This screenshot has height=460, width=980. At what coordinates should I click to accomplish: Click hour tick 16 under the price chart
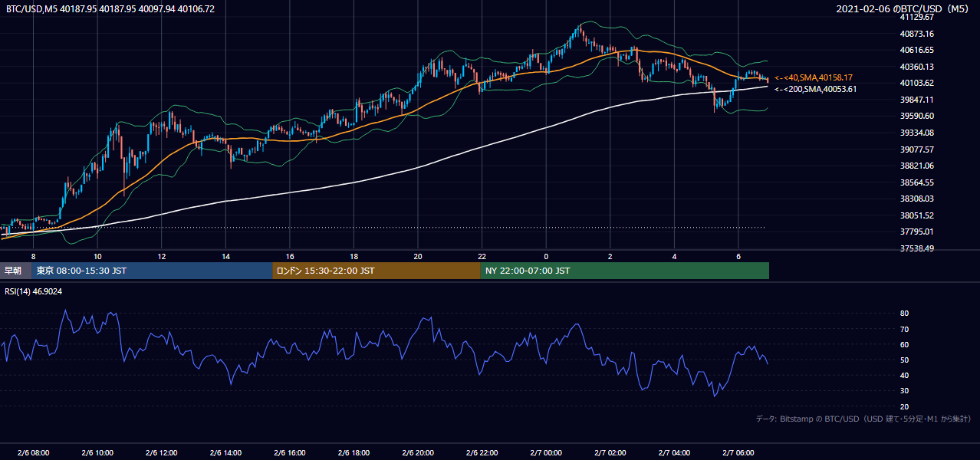290,256
